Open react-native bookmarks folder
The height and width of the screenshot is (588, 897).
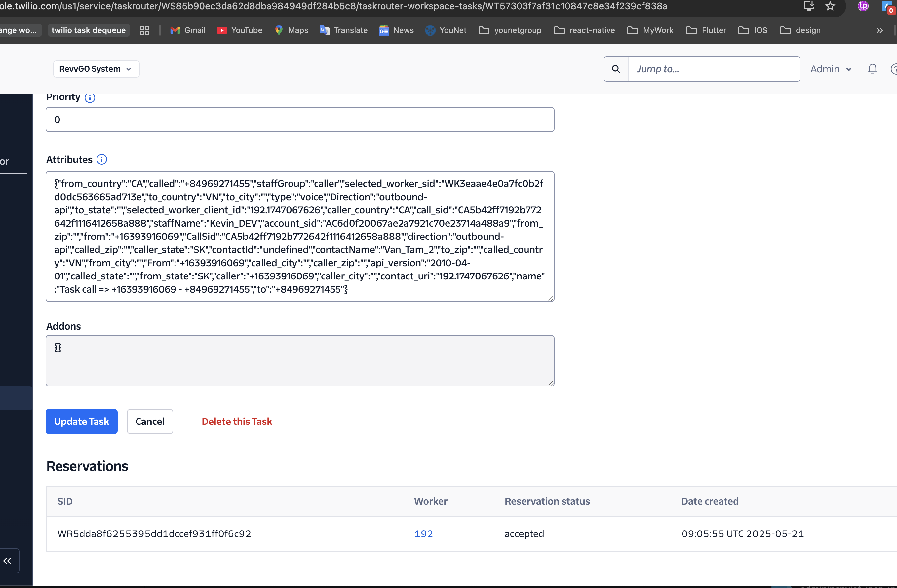click(x=584, y=30)
